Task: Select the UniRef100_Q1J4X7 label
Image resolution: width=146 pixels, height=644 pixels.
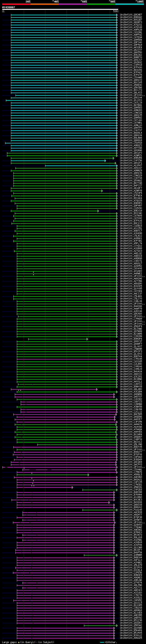Action: pos(131,347)
